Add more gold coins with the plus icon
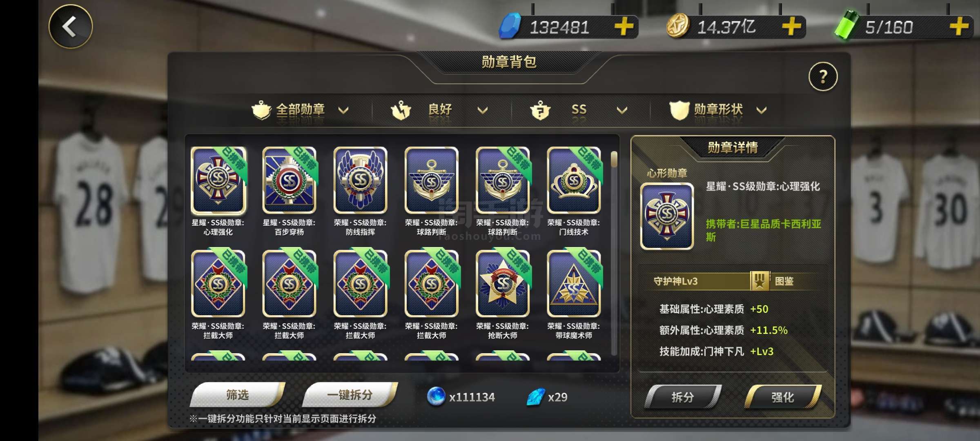Viewport: 980px width, 441px height. (x=791, y=27)
